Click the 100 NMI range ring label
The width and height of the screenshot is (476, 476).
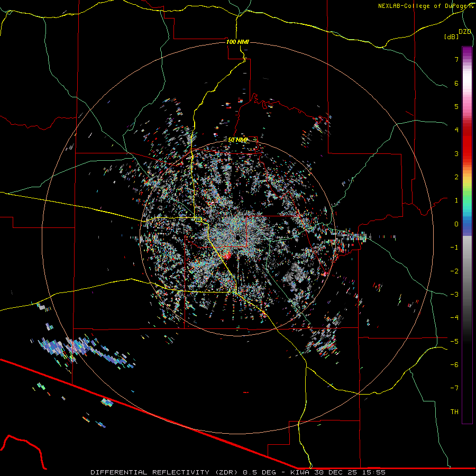click(x=237, y=42)
